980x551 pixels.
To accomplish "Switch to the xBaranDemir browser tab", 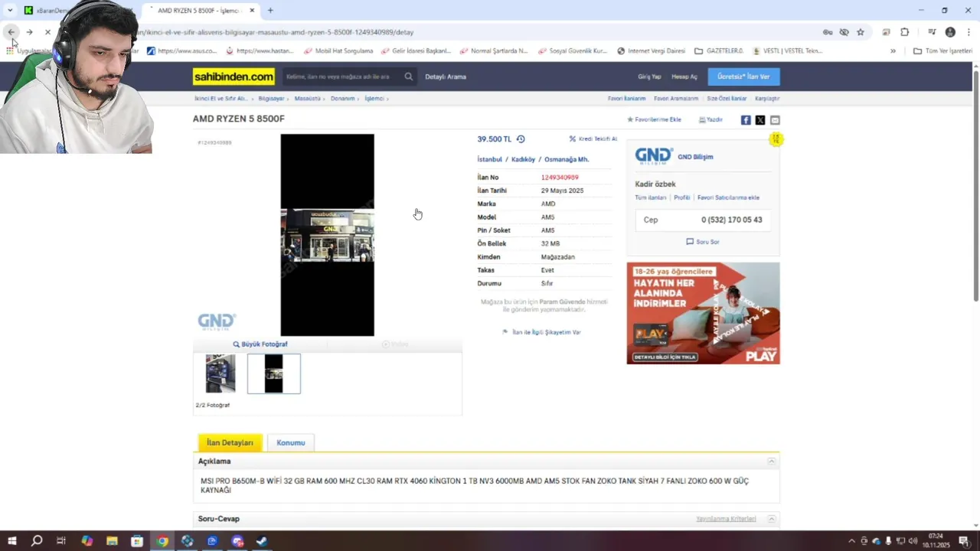I will 77,11.
